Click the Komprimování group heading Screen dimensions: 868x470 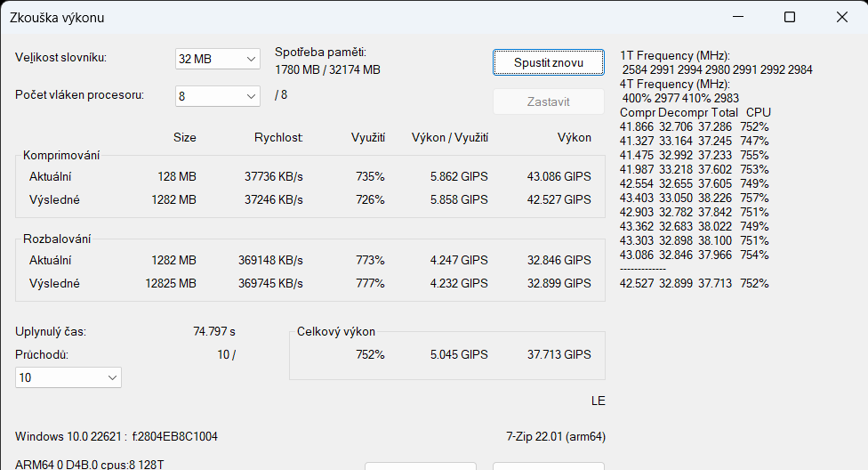pyautogui.click(x=61, y=155)
